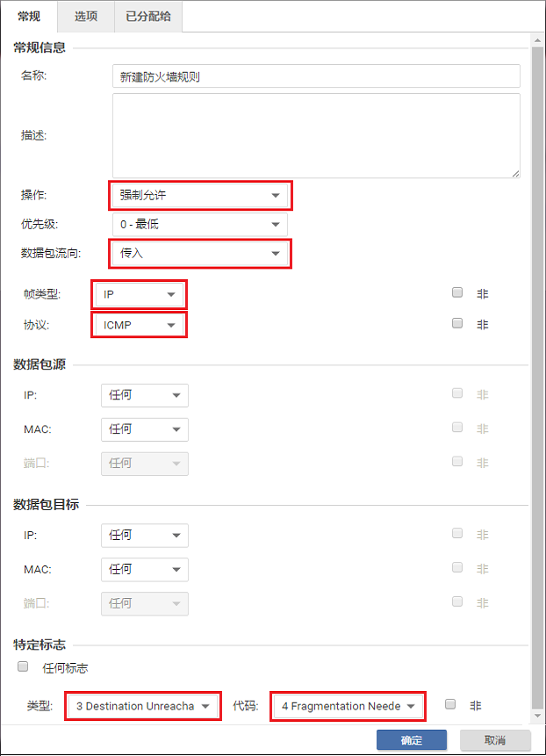The height and width of the screenshot is (756, 546).
Task: Click the 名称 text field
Action: [316, 76]
